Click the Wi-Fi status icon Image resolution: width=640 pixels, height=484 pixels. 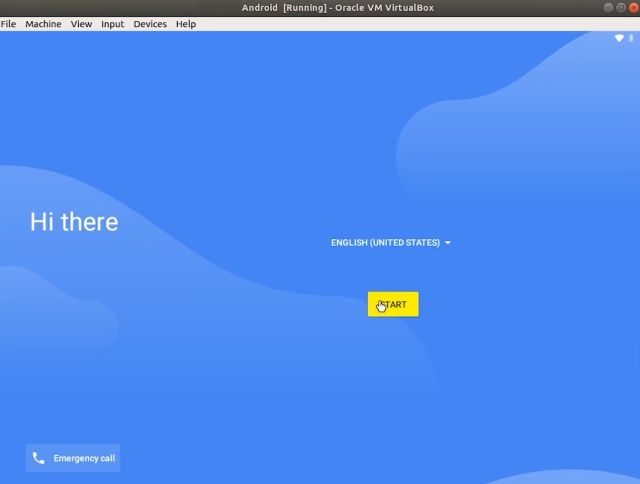[619, 38]
